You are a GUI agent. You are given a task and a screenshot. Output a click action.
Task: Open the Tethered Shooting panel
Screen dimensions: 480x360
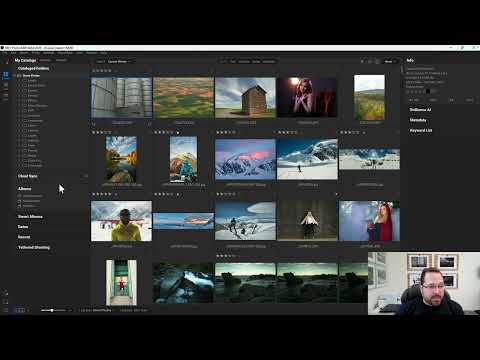(x=34, y=247)
